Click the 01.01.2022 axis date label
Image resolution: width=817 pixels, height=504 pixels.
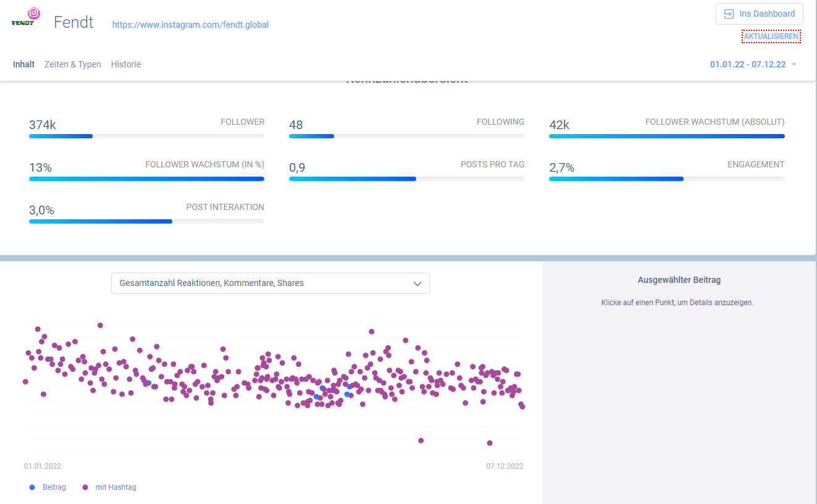point(43,466)
